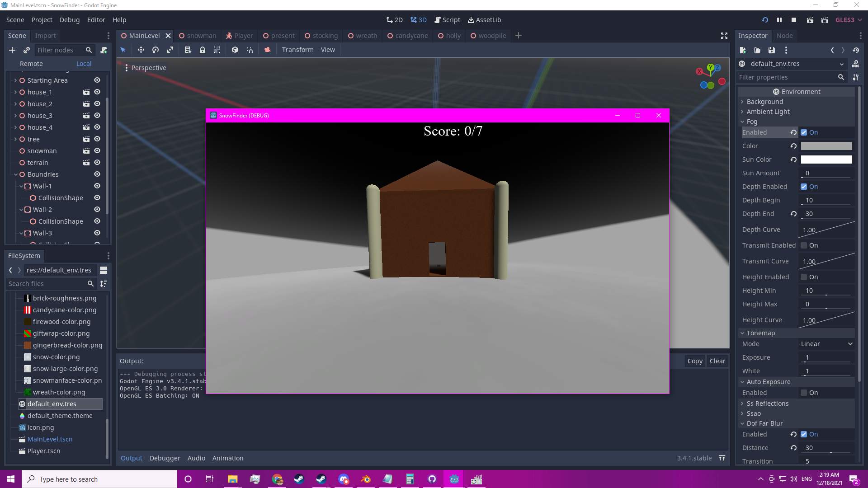The image size is (868, 488).
Task: Hide the terrain node
Action: (97, 163)
